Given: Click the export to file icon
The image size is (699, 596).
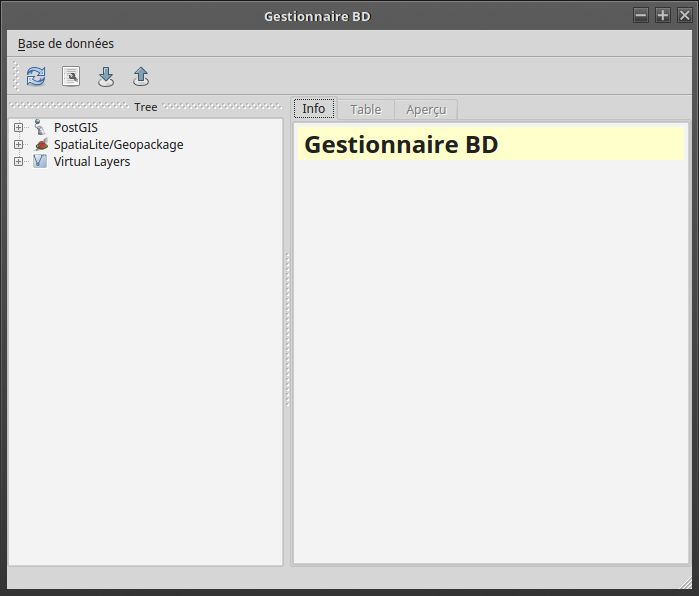Looking at the screenshot, I should click(141, 76).
